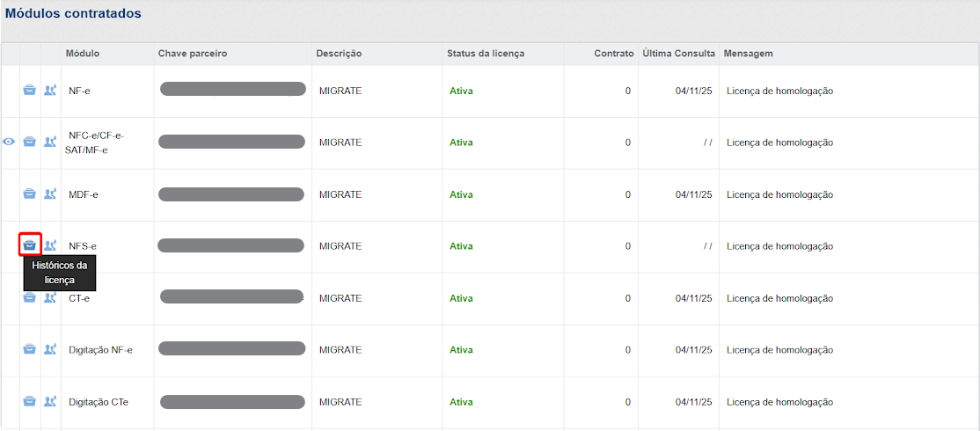Image resolution: width=980 pixels, height=431 pixels.
Task: Open license history for NFS-e module
Action: [x=29, y=245]
